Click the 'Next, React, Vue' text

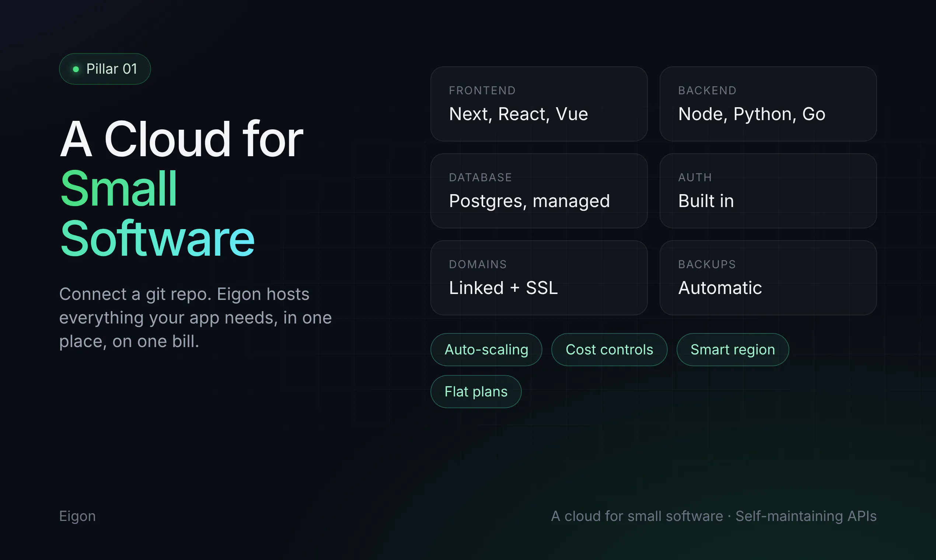pyautogui.click(x=518, y=114)
